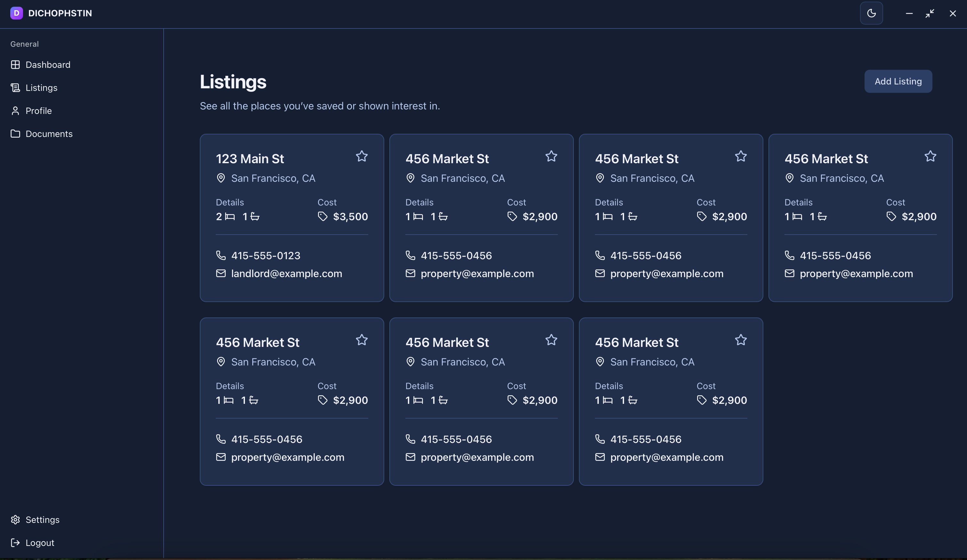
Task: Go to Listings in sidebar
Action: (x=41, y=87)
